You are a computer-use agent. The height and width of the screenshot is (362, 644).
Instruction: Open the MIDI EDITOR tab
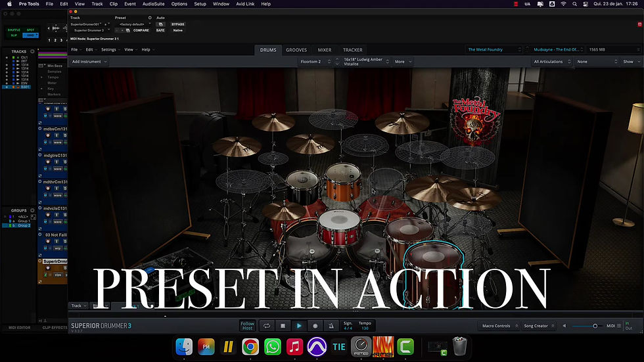click(x=19, y=328)
